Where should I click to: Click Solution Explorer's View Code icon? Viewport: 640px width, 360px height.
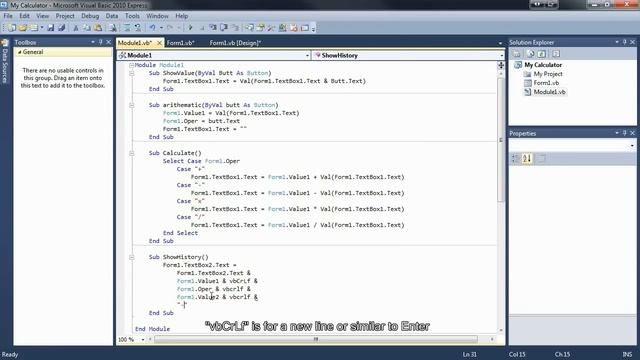click(x=556, y=54)
